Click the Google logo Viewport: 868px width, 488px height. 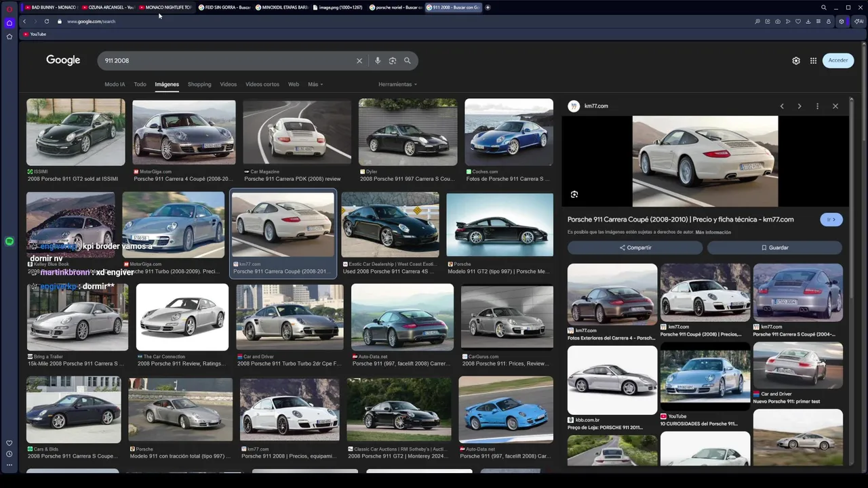(63, 60)
